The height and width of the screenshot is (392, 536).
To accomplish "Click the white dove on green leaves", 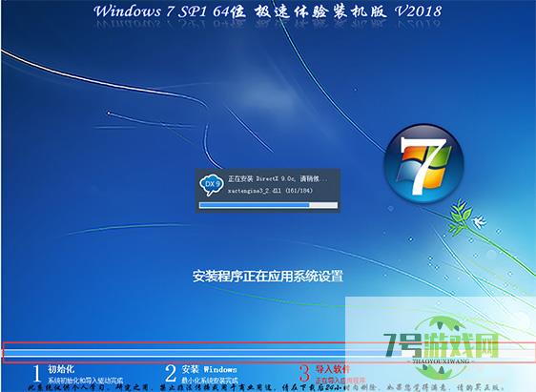I will (x=479, y=221).
